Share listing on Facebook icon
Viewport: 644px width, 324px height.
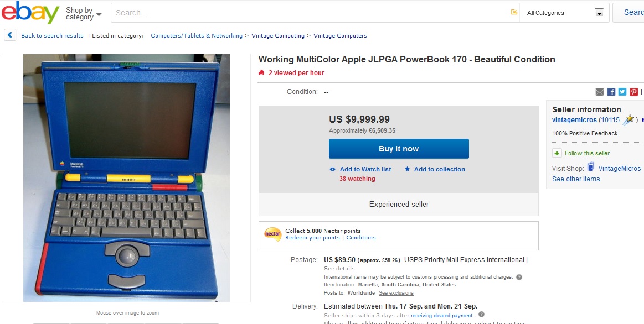click(611, 92)
